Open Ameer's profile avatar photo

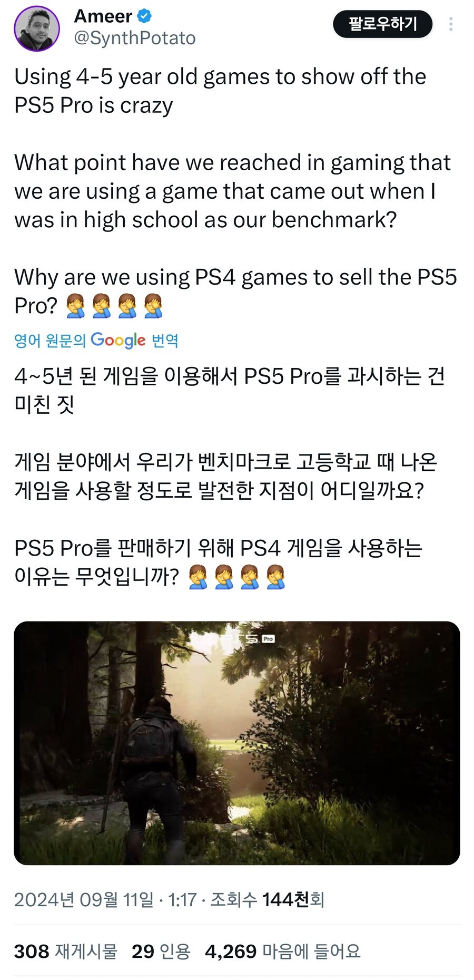(x=37, y=28)
